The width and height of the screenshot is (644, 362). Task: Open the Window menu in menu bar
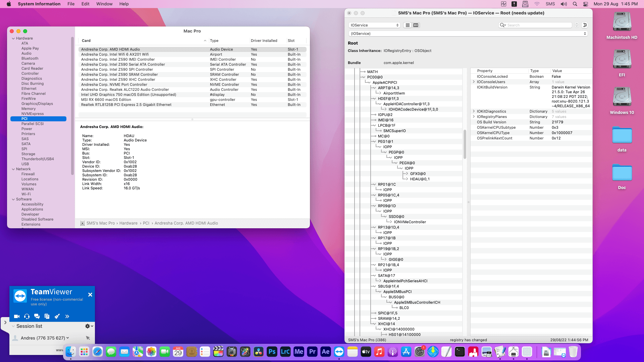104,4
